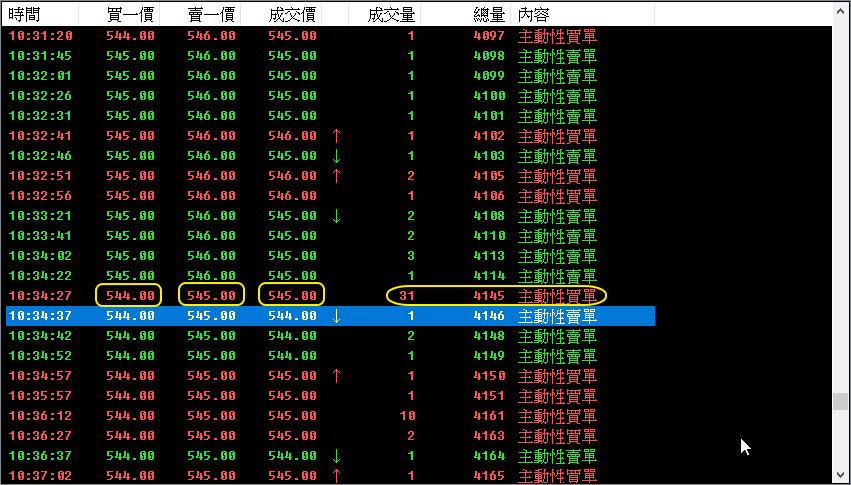Click the down arrow in 10:36:37 row

click(x=336, y=456)
